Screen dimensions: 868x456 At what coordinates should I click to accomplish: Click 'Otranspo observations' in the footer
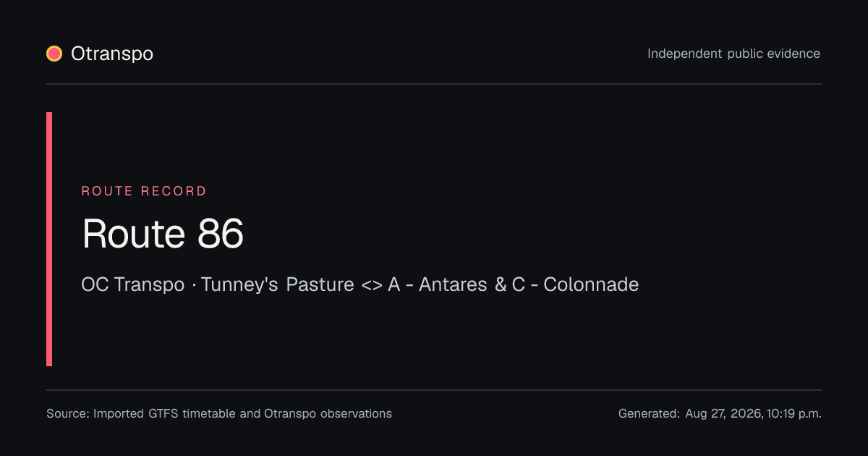pyautogui.click(x=328, y=414)
